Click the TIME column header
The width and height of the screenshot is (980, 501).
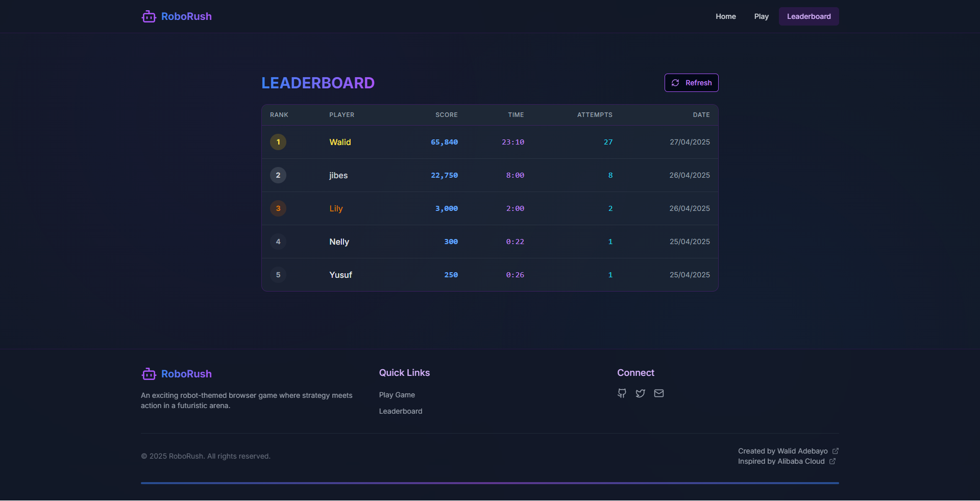pos(516,115)
